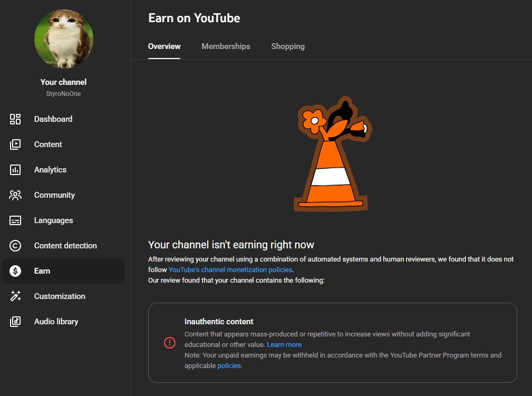
Task: Click the Customization magic wand icon
Action: pos(15,296)
